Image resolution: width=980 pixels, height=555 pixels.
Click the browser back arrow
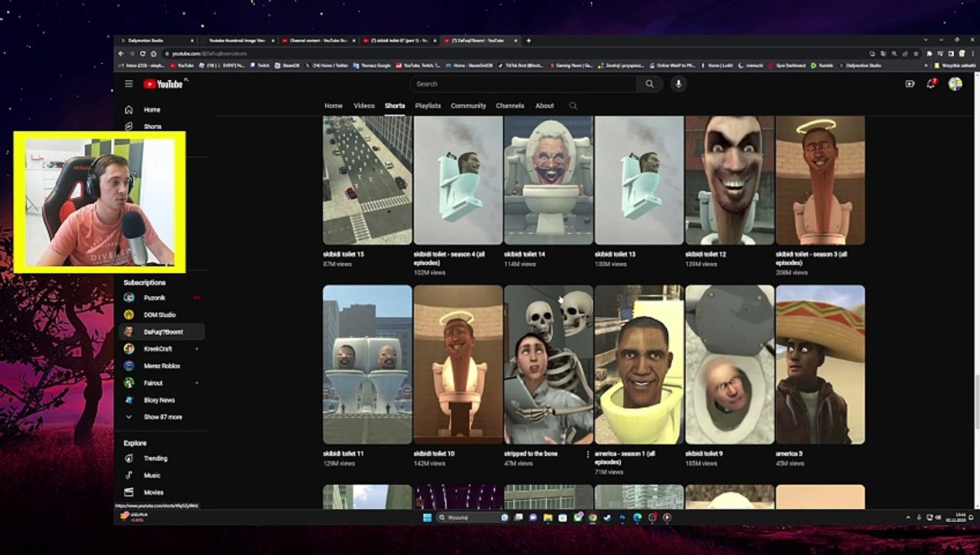click(x=121, y=53)
